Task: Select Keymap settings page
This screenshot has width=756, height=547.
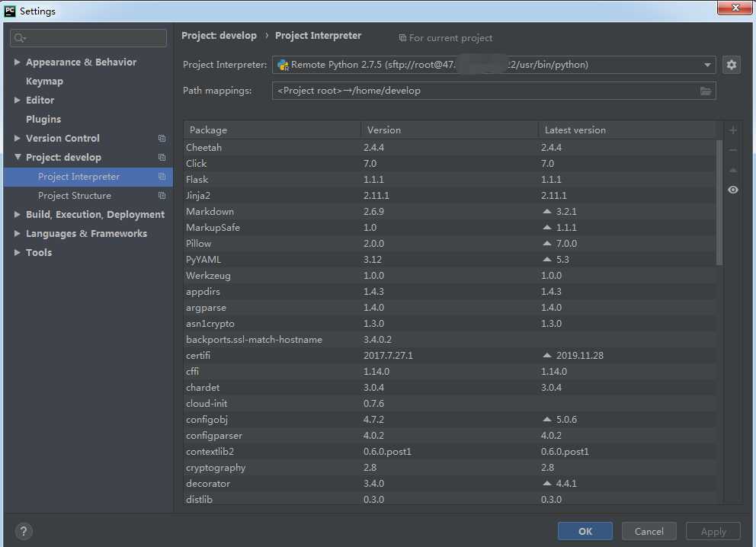Action: [44, 82]
